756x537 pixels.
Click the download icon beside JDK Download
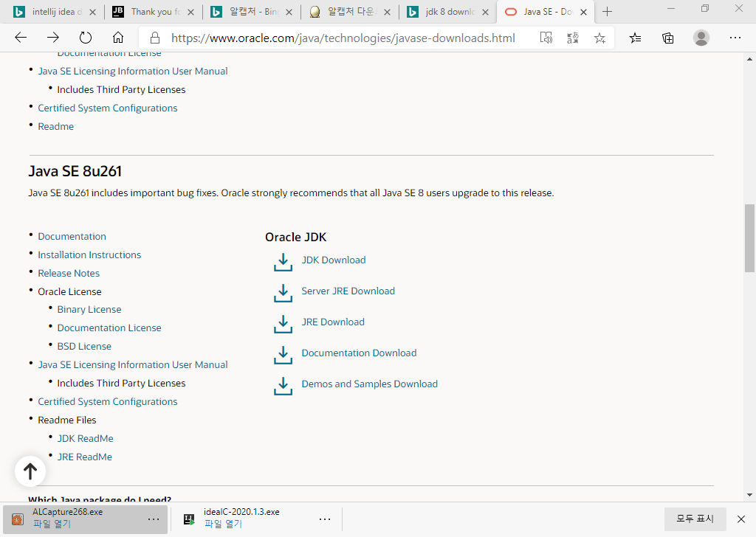(283, 263)
